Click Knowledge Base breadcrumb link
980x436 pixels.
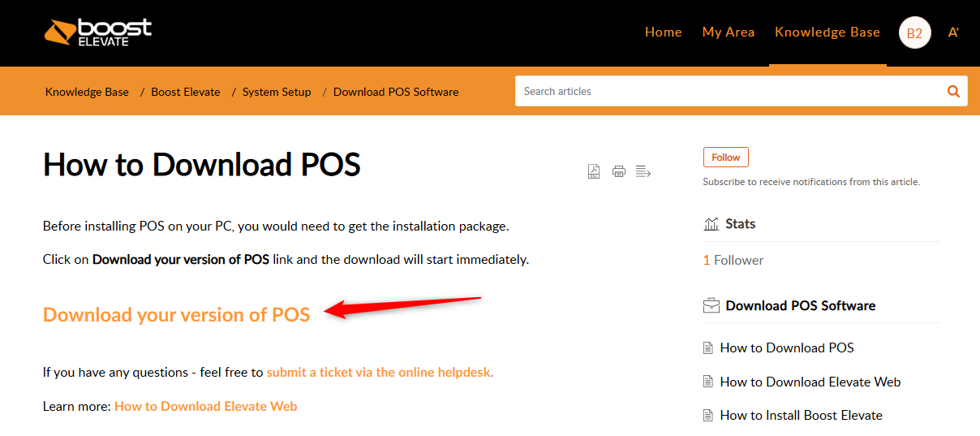87,92
